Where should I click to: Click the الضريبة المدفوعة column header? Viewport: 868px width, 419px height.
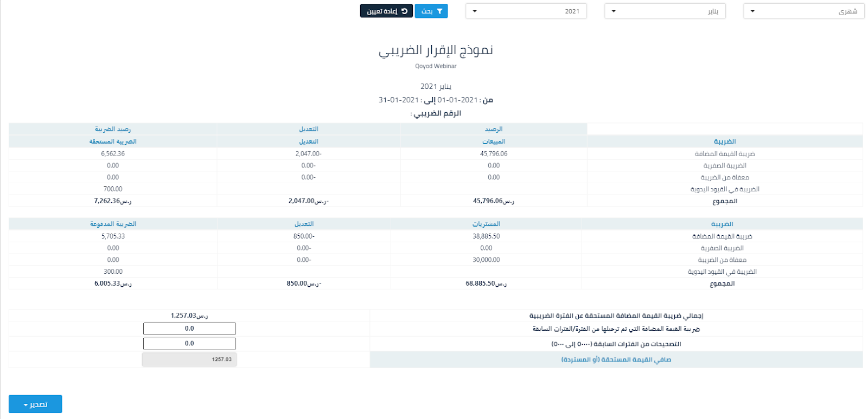click(113, 224)
